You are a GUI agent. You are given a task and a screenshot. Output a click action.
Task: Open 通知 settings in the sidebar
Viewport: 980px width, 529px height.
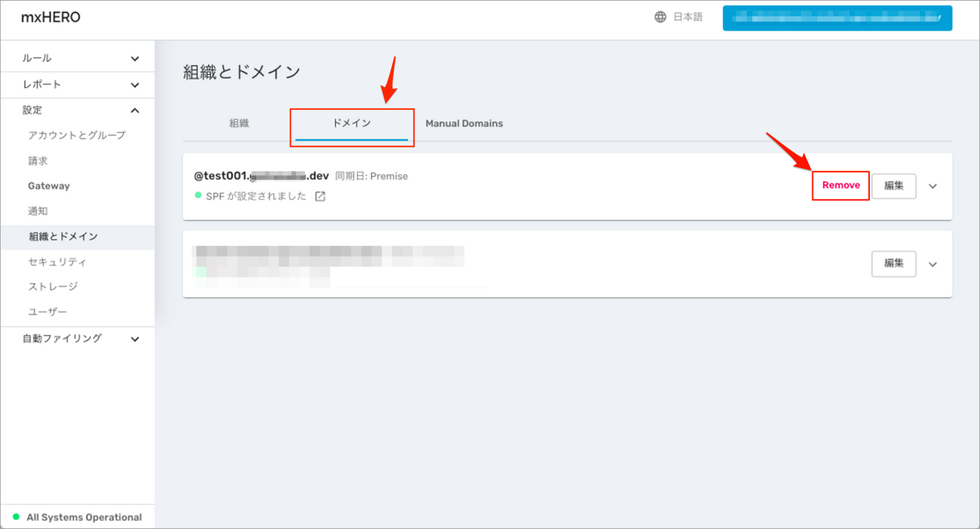coord(38,211)
